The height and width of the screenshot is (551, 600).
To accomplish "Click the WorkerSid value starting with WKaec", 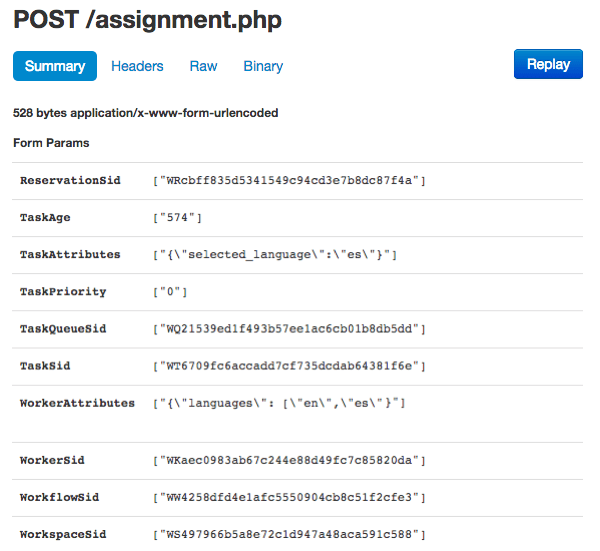I will (x=289, y=460).
